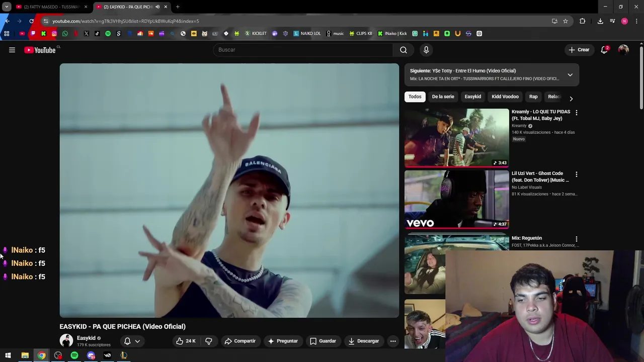Open the X (Twitter) bookmark icon
Viewport: 644px width, 362px height.
(x=87, y=34)
